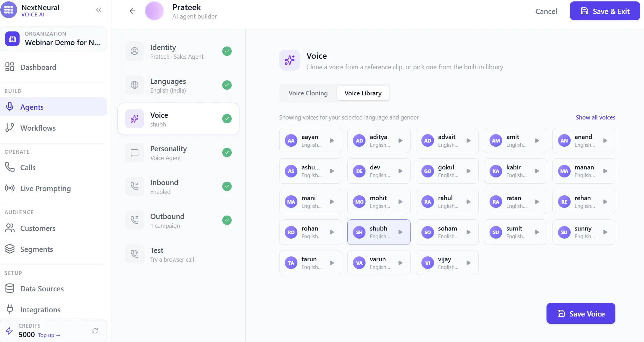
Task: Go to Workflows
Action: pos(53,128)
